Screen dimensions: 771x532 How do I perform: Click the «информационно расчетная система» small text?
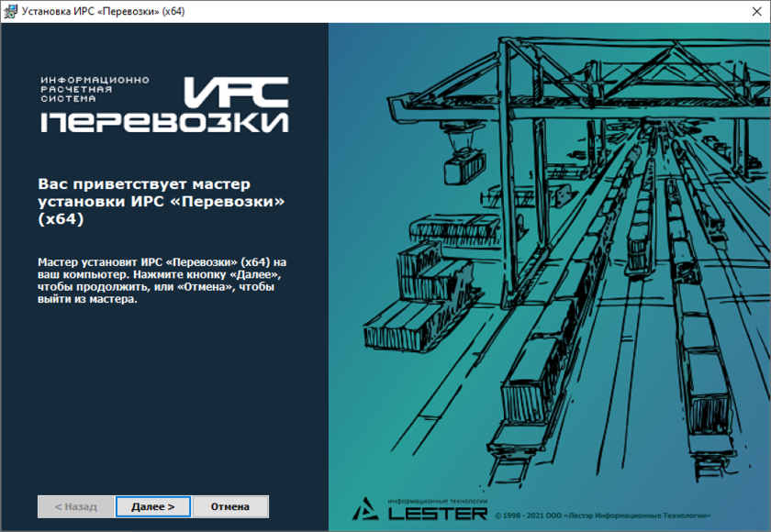[94, 90]
